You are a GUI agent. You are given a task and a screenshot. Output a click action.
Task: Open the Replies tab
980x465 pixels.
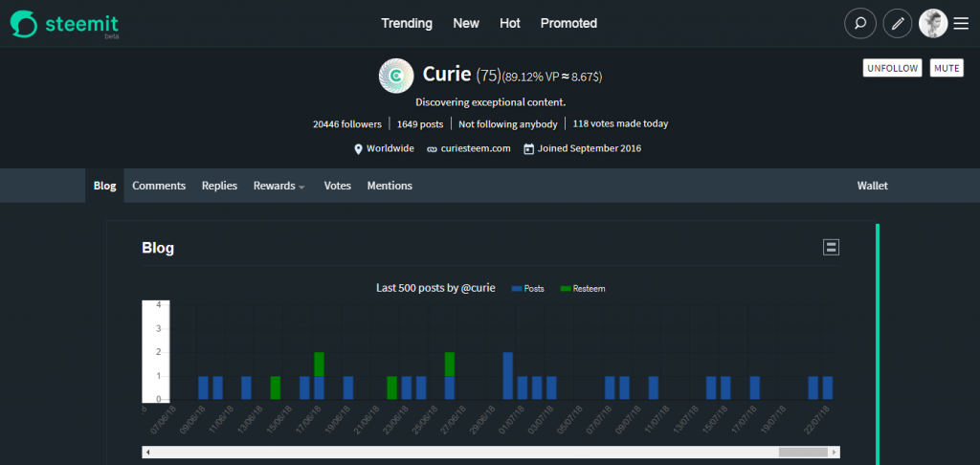tap(219, 186)
